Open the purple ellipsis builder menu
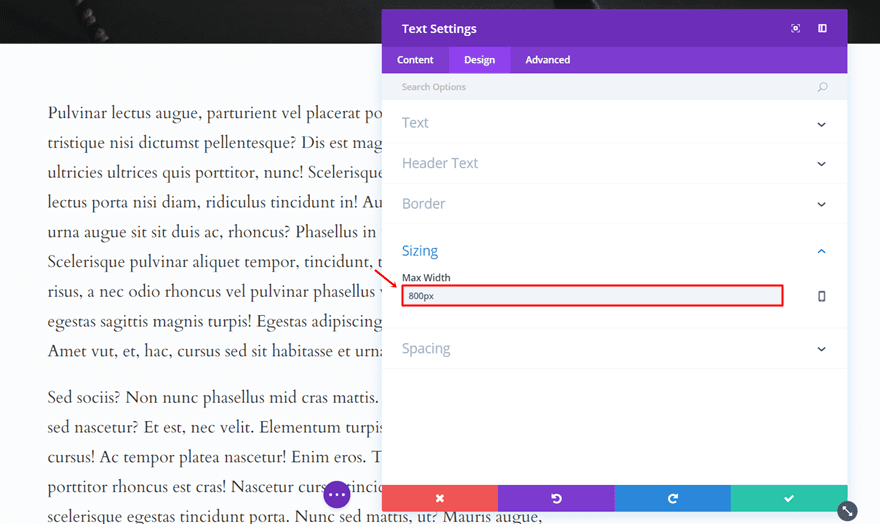The image size is (880, 524). coord(336,494)
